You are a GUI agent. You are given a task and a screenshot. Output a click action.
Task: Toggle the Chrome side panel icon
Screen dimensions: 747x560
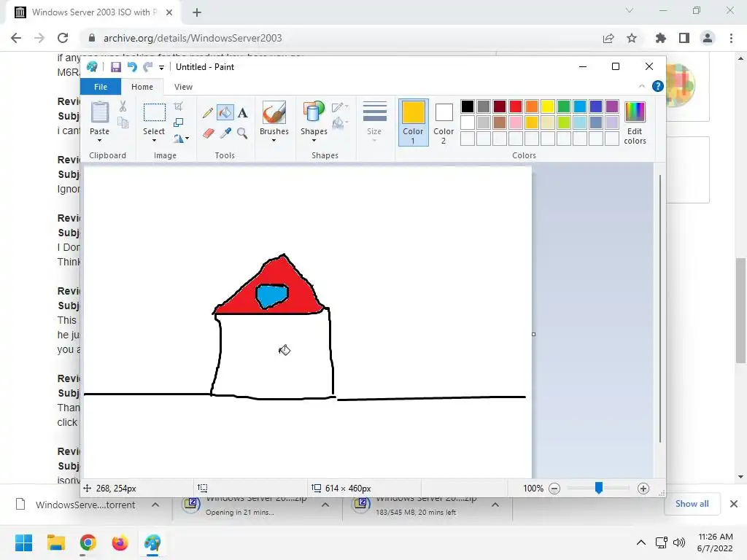684,38
